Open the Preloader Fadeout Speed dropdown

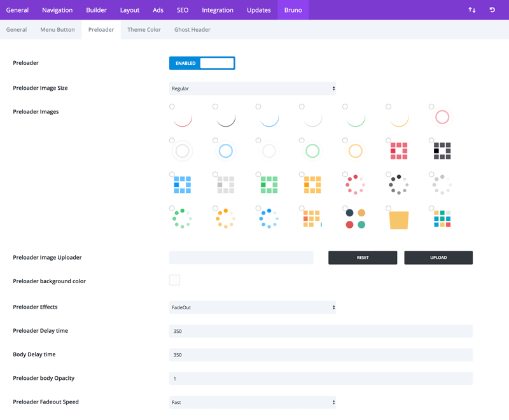point(253,402)
